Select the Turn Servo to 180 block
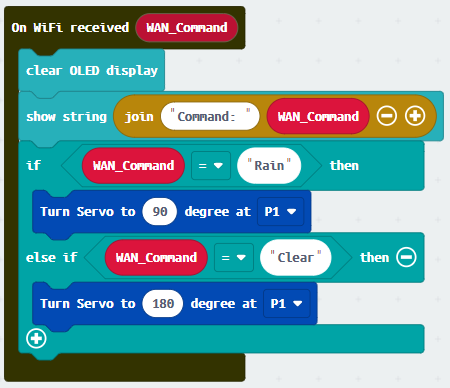Viewport: 450px width, 388px height. [x=88, y=304]
